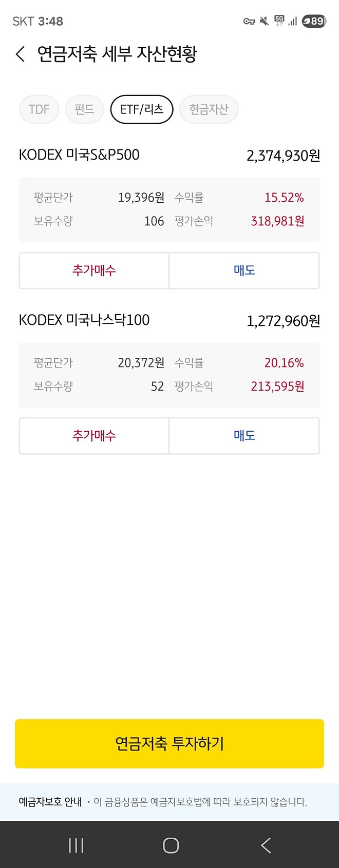Screen dimensions: 339x868
Task: Tap 추가매수 for KODEX 미국S&P500
Action: coord(93,271)
